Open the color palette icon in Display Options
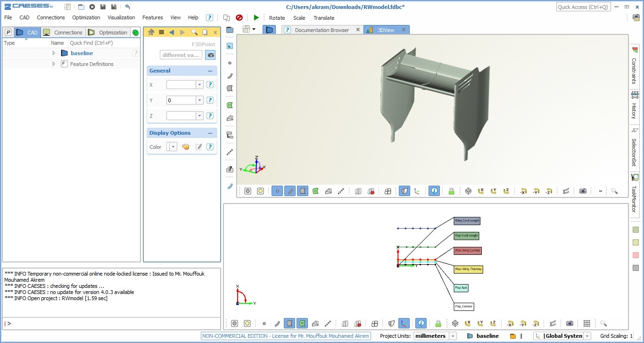Image resolution: width=644 pixels, height=343 pixels. point(186,147)
